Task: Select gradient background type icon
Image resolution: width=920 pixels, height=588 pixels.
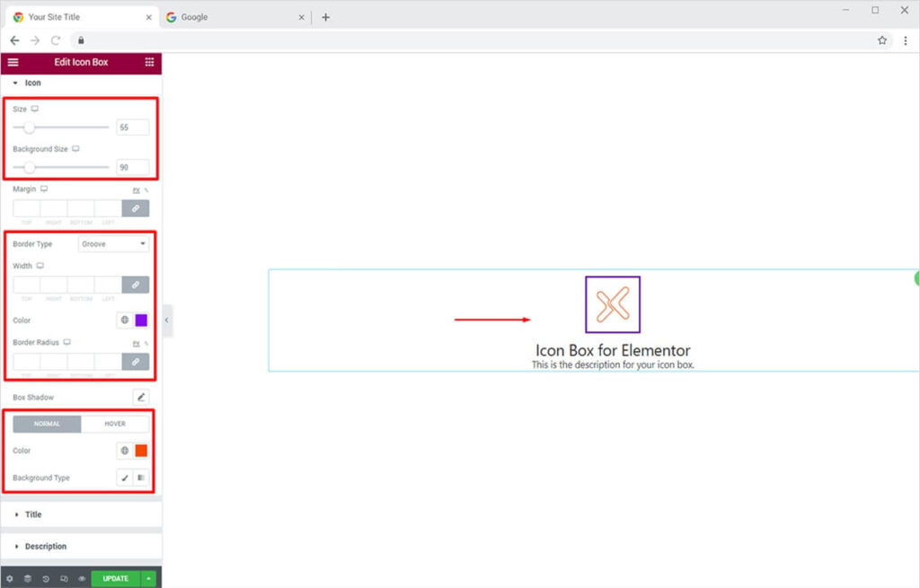Action: pyautogui.click(x=141, y=478)
